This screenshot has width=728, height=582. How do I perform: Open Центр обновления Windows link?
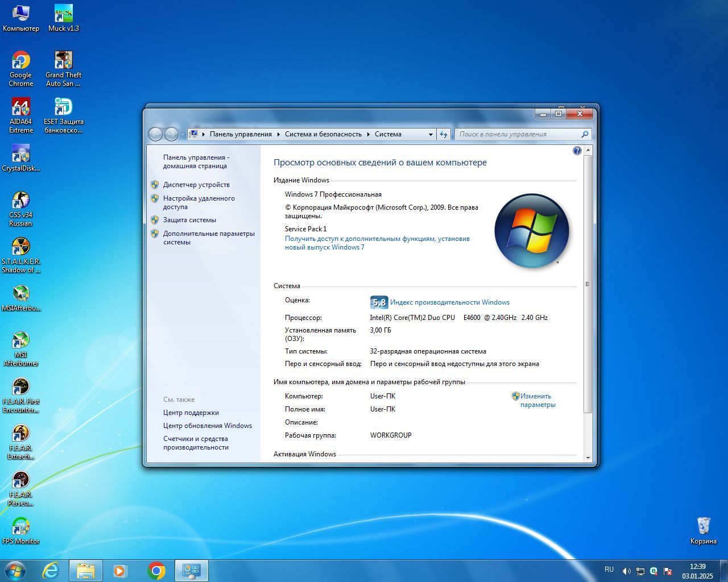[208, 426]
